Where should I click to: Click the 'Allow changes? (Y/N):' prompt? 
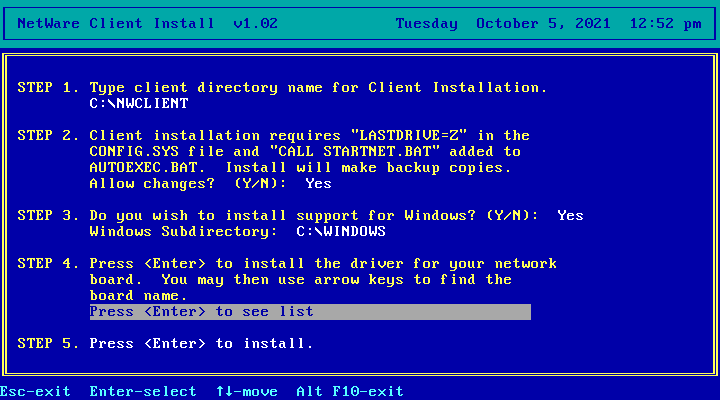(x=188, y=184)
